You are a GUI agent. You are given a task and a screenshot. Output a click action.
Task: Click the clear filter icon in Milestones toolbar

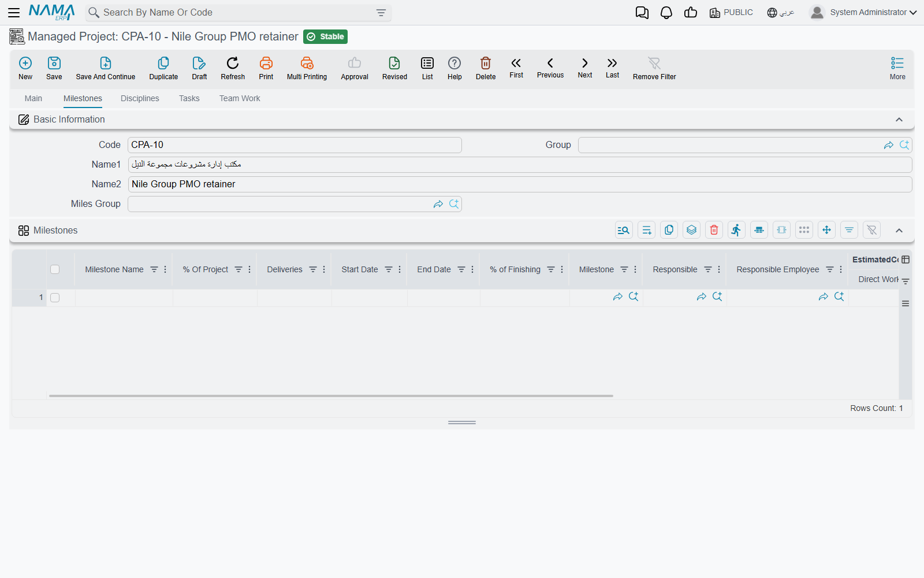click(872, 230)
